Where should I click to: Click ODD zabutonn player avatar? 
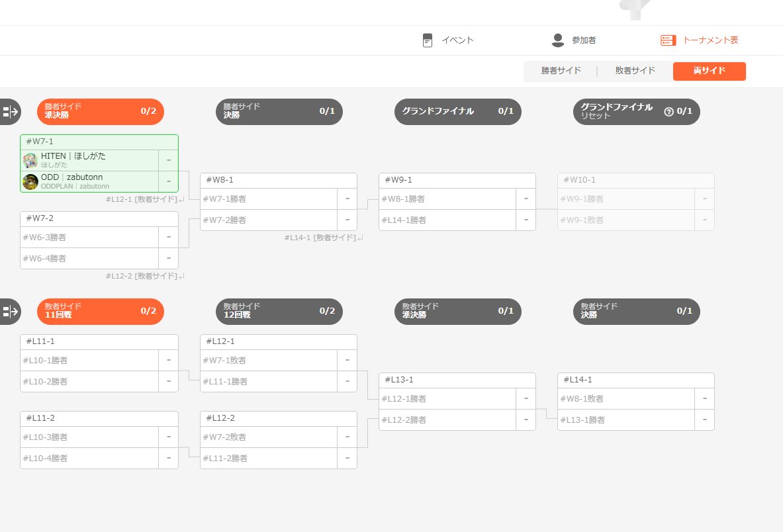[x=30, y=182]
